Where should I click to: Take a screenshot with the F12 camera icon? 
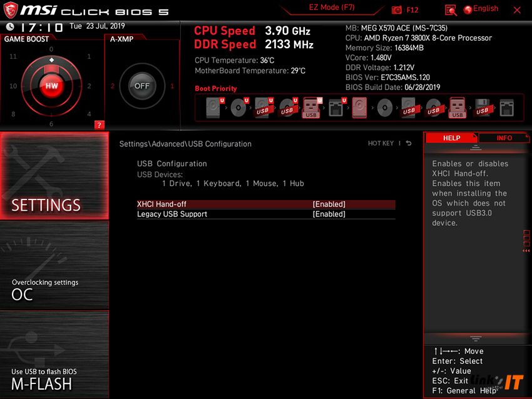tap(397, 10)
